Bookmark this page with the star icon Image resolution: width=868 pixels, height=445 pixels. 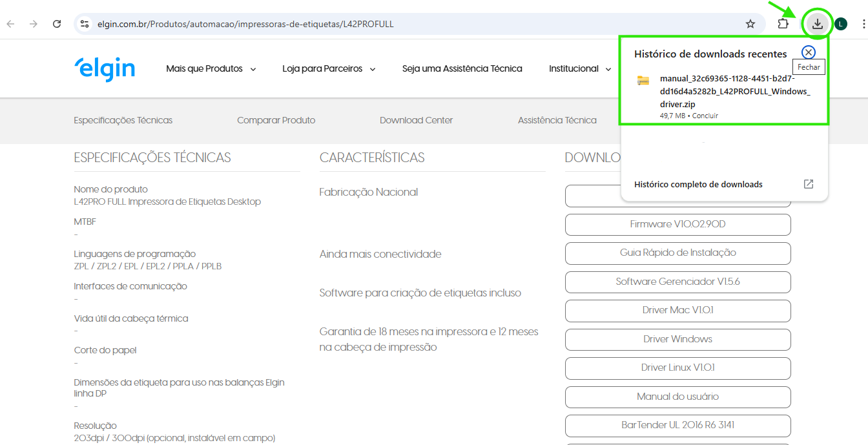(x=750, y=24)
